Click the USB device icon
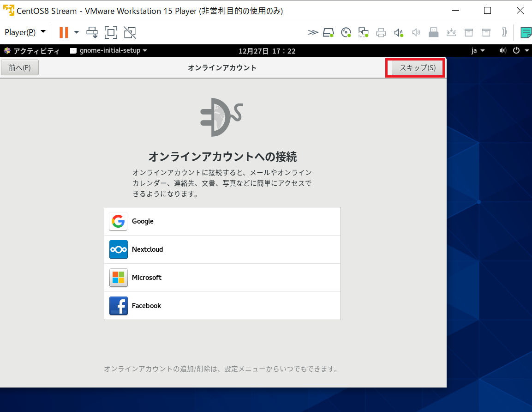532x412 pixels. [x=434, y=33]
